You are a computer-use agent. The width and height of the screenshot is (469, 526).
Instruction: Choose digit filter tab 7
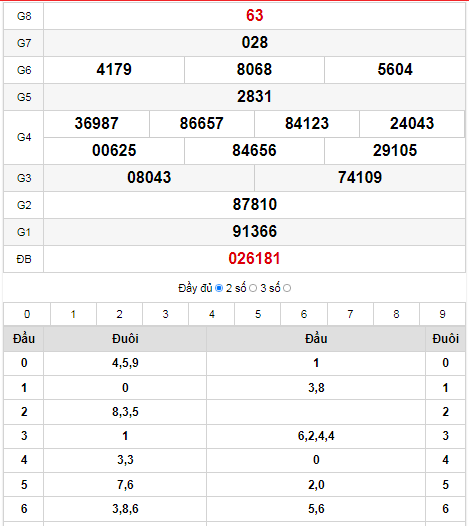(x=350, y=314)
